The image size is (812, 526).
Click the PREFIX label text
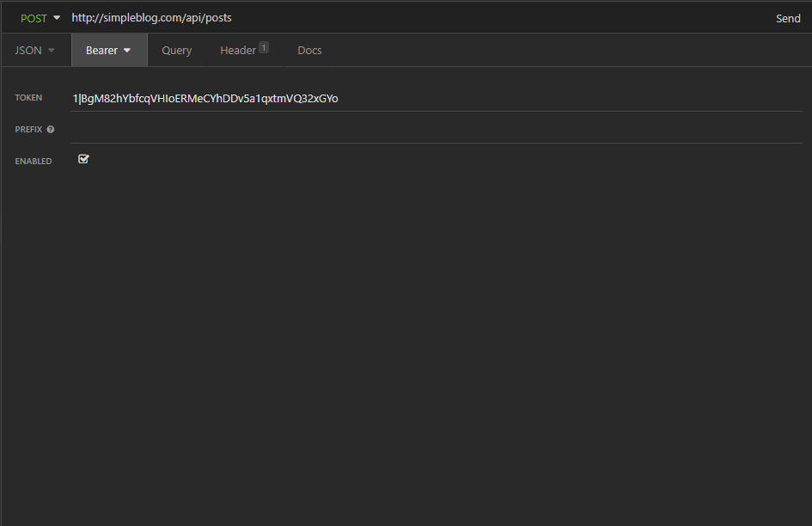[x=28, y=130]
